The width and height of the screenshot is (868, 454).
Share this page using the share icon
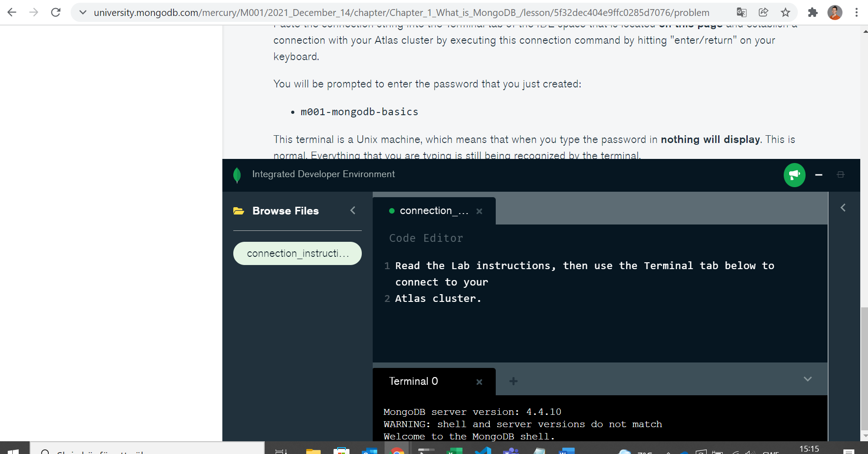(763, 12)
